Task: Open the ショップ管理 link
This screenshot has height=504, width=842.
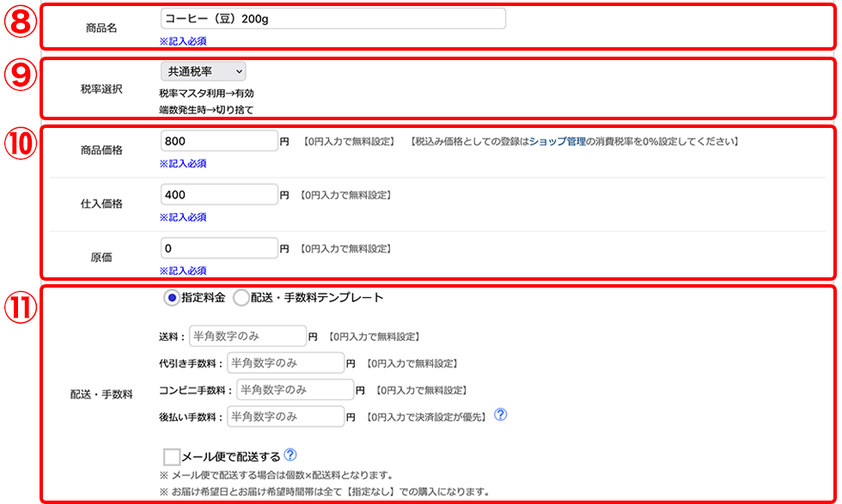Action: coord(558,142)
